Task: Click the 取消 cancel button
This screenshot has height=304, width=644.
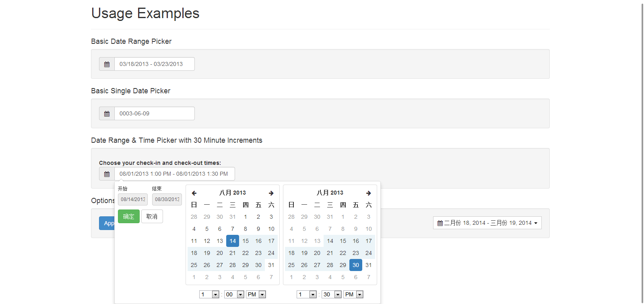Action: (152, 216)
